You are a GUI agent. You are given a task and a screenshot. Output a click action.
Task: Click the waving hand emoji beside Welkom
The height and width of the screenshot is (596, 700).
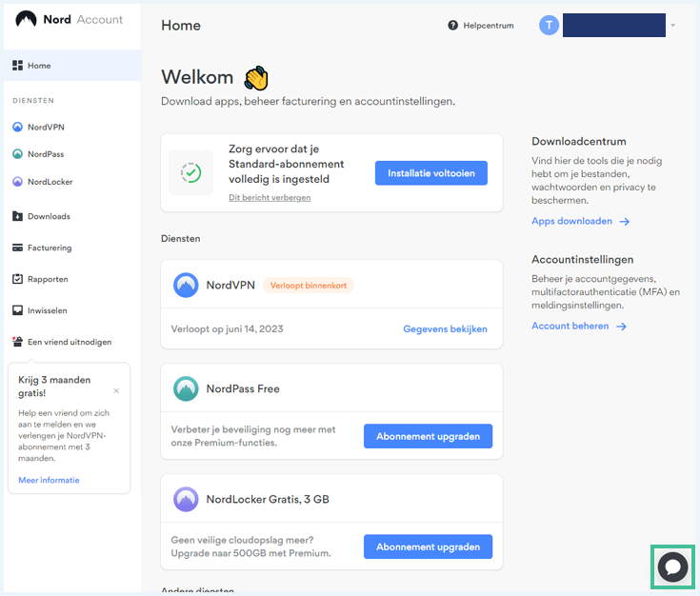click(x=256, y=78)
